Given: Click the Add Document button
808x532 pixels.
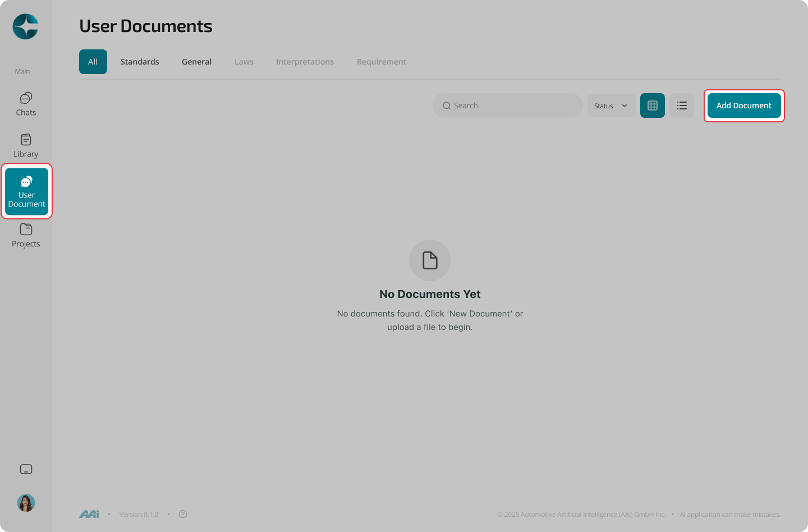Looking at the screenshot, I should click(x=744, y=106).
